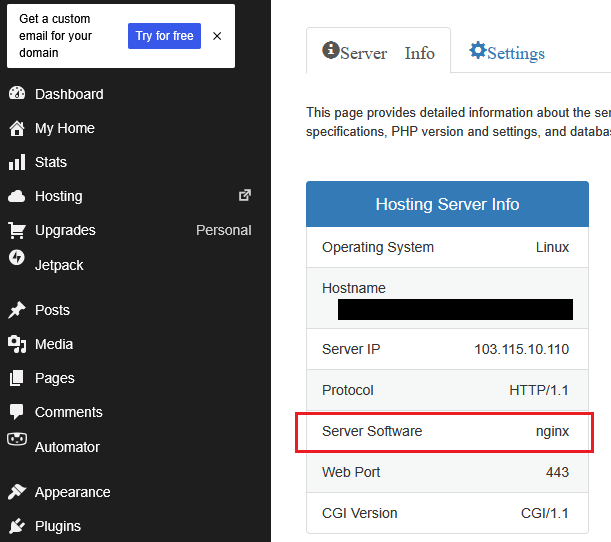The height and width of the screenshot is (542, 611).
Task: Select the CGI Version label
Action: 359,513
